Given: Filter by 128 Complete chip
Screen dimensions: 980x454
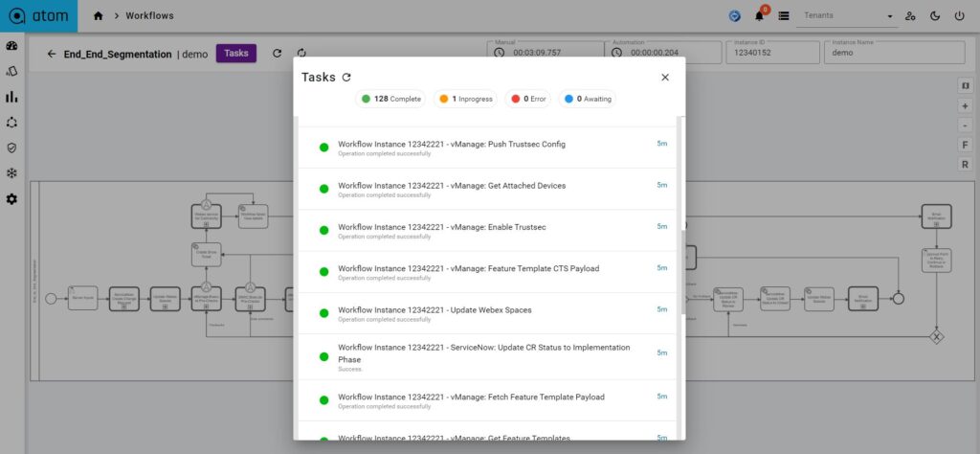Looking at the screenshot, I should (x=390, y=99).
